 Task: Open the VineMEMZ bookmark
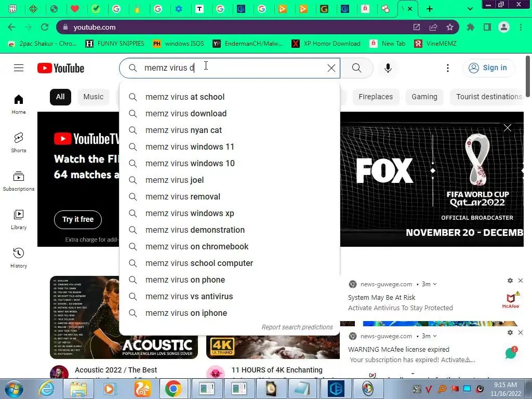(x=436, y=44)
